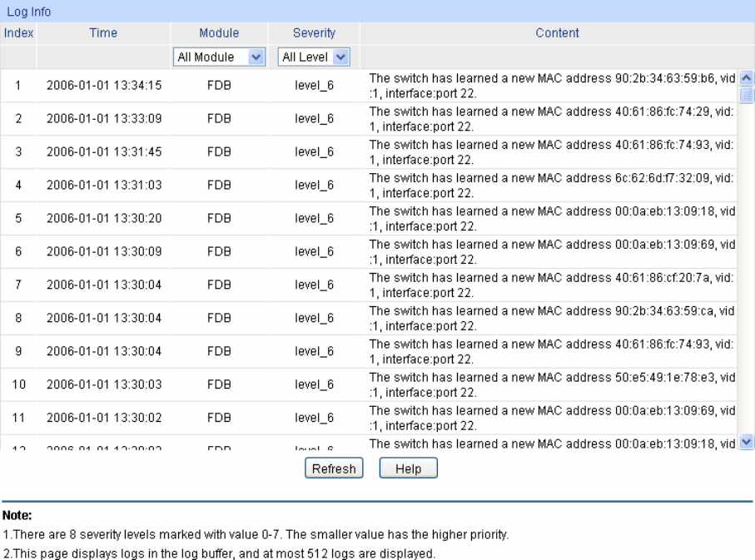Click the Content column header

(x=557, y=33)
